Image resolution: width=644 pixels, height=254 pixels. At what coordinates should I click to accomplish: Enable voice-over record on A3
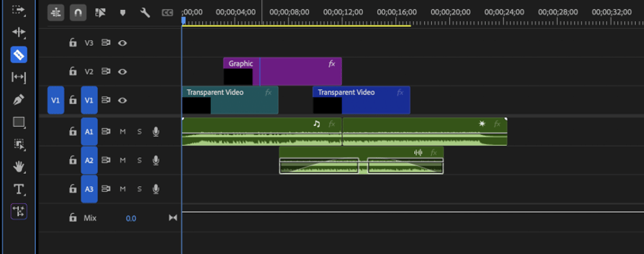point(156,189)
